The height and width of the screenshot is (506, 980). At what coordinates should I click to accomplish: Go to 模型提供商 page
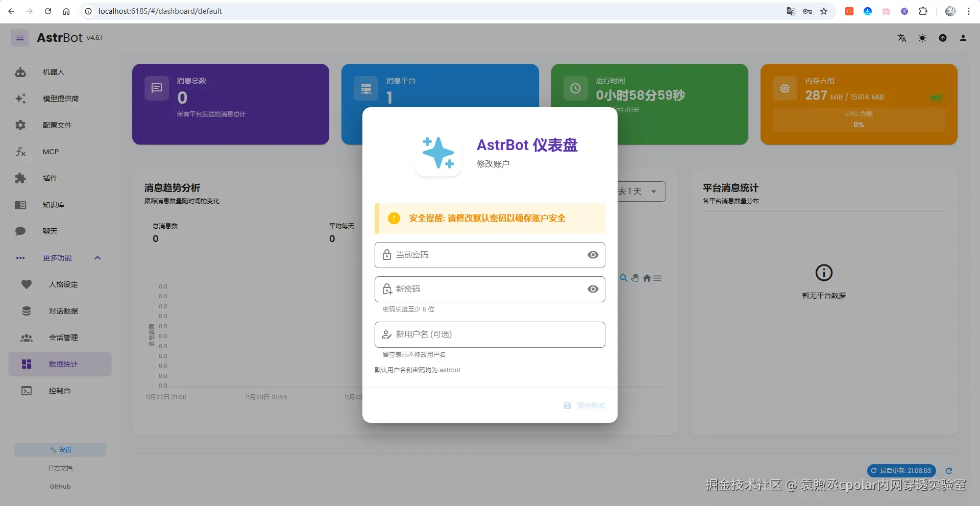coord(60,99)
